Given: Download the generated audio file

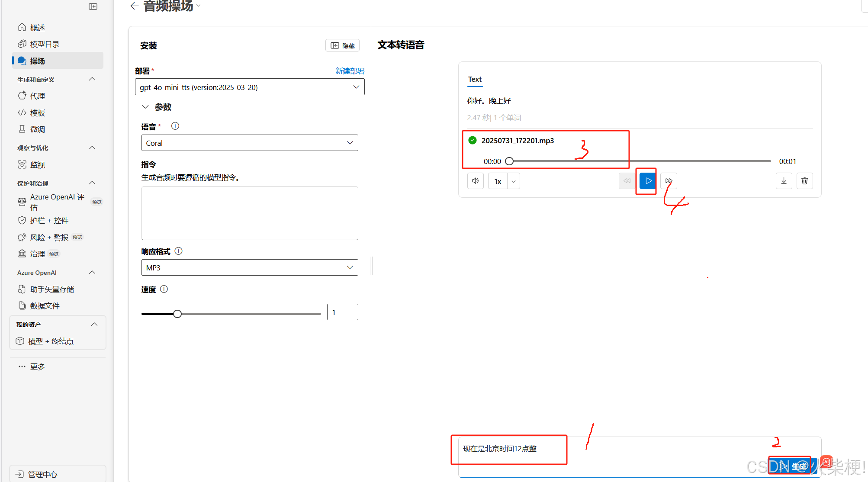Looking at the screenshot, I should 784,181.
